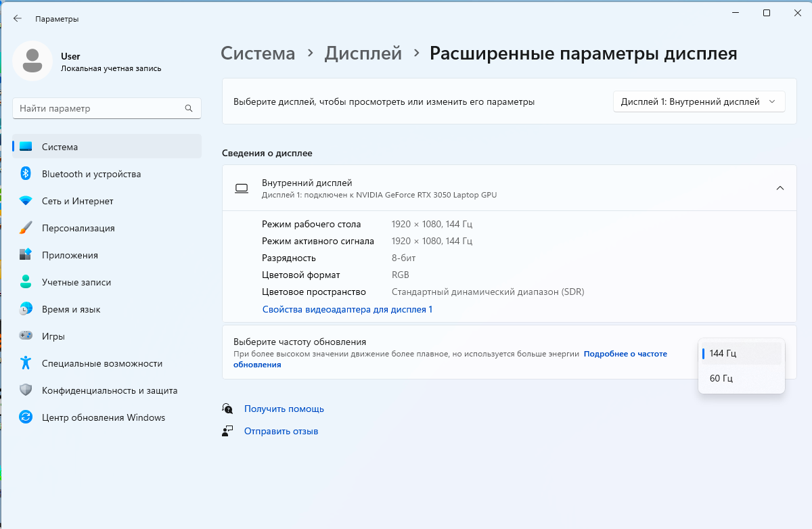The width and height of the screenshot is (812, 529).
Task: Open the Network and Internet Wi-Fi icon
Action: click(26, 201)
